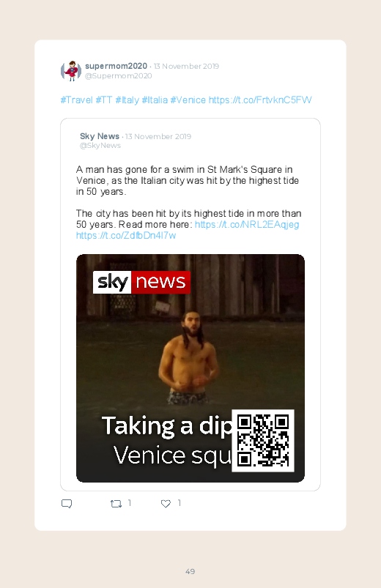Click the @SkyNews handle

pos(100,146)
